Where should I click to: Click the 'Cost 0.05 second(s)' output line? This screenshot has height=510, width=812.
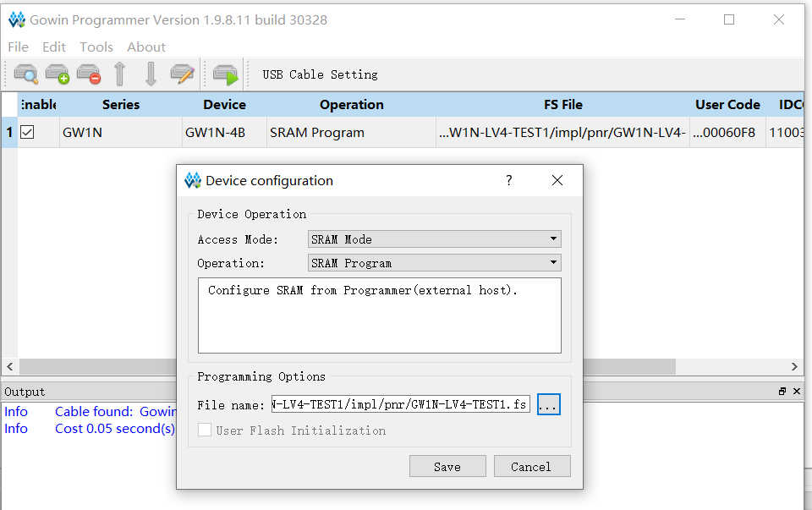115,429
